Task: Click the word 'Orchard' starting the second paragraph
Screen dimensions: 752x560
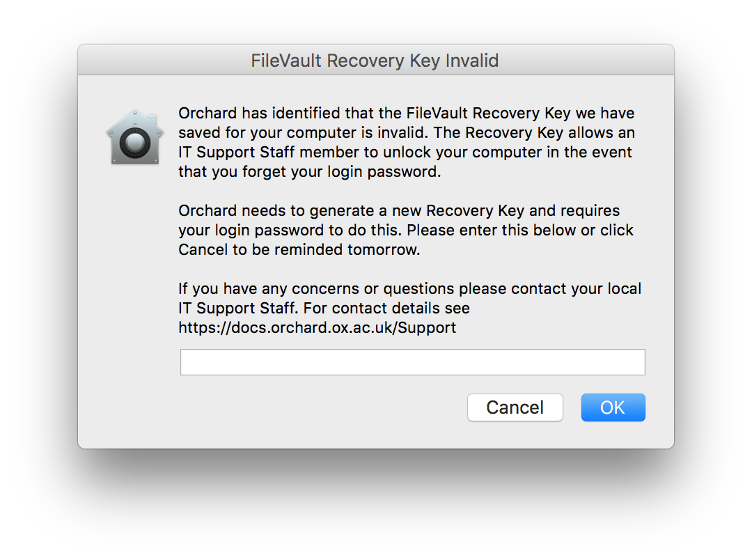Action: 207,210
